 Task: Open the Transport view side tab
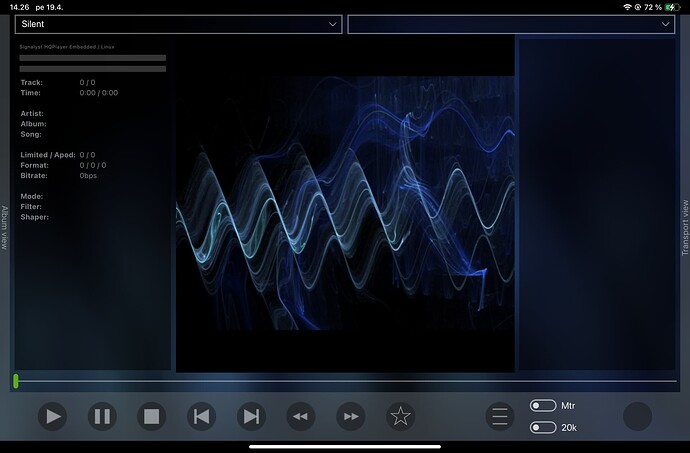pyautogui.click(x=685, y=227)
